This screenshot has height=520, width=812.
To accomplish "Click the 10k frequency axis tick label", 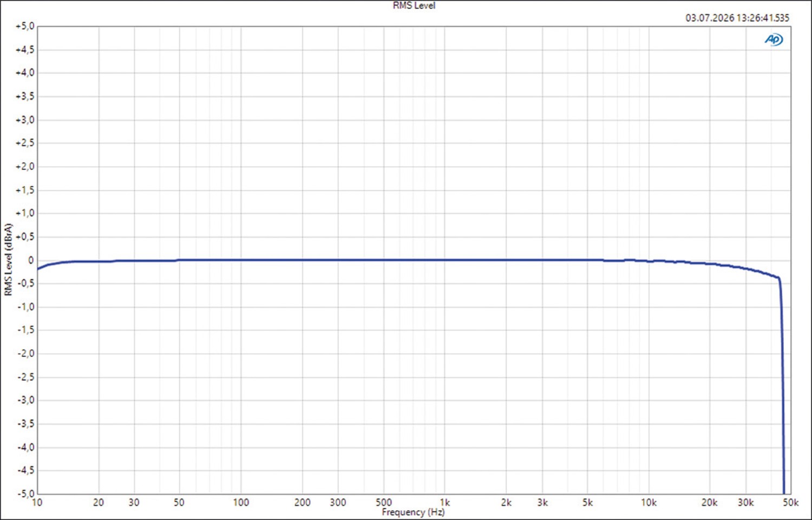I will pos(649,502).
